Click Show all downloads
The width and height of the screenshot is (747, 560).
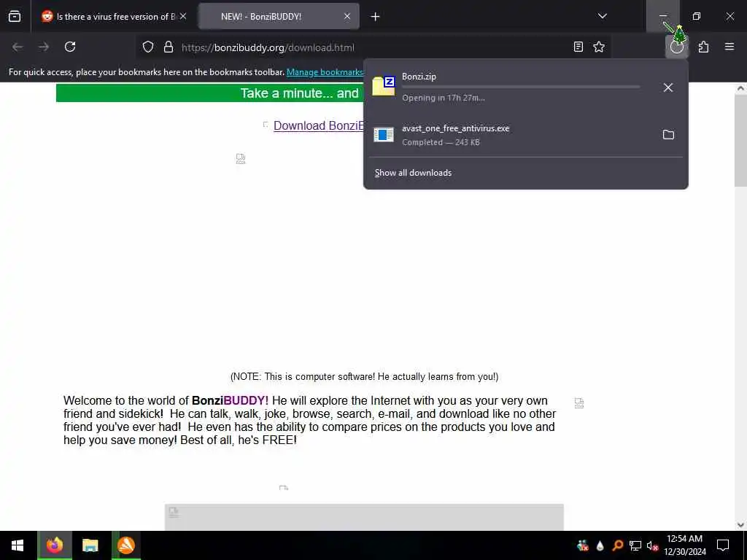click(413, 172)
